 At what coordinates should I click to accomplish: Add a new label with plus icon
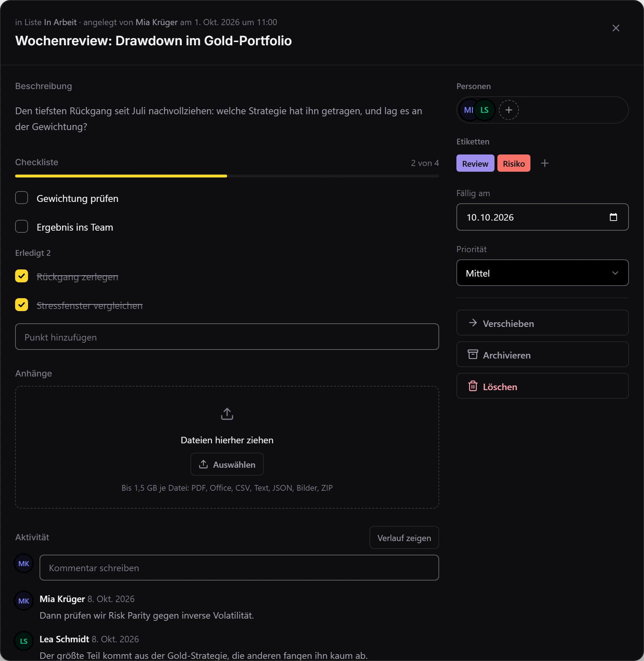pyautogui.click(x=545, y=163)
